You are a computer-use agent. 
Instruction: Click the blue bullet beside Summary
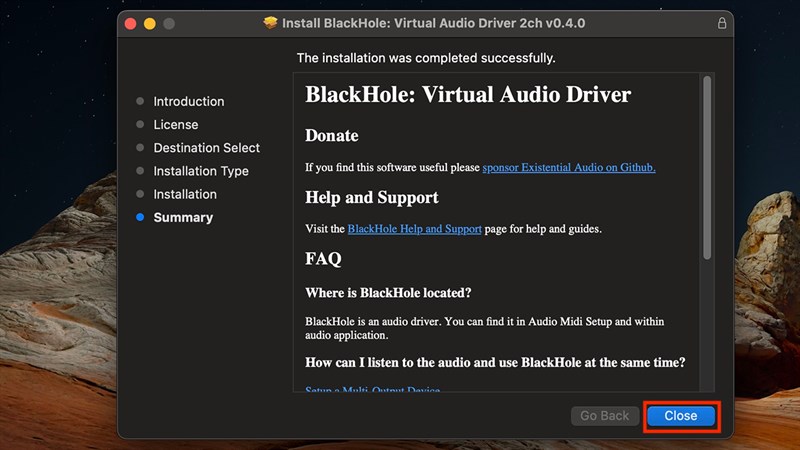point(140,217)
